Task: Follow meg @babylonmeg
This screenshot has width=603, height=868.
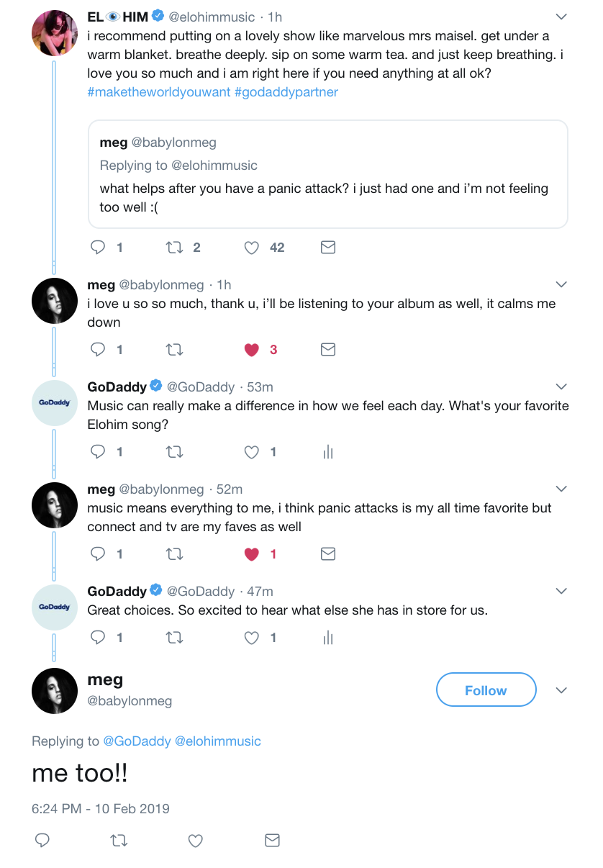Action: pyautogui.click(x=486, y=690)
